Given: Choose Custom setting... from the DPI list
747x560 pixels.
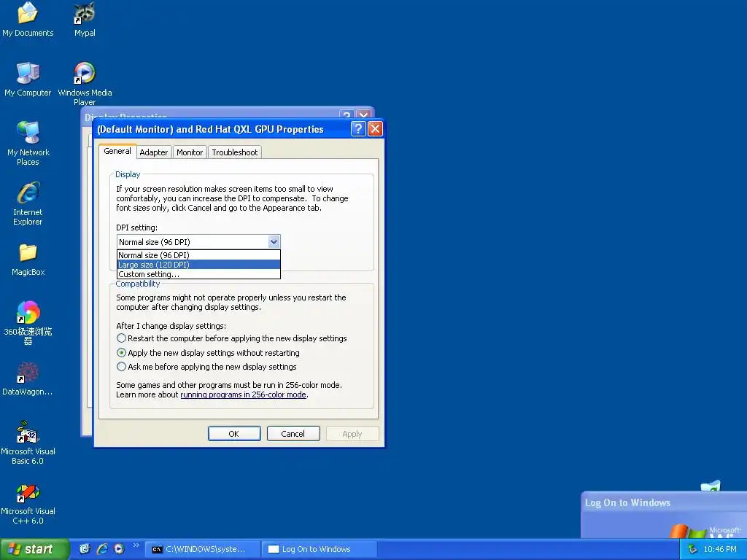Looking at the screenshot, I should 198,274.
